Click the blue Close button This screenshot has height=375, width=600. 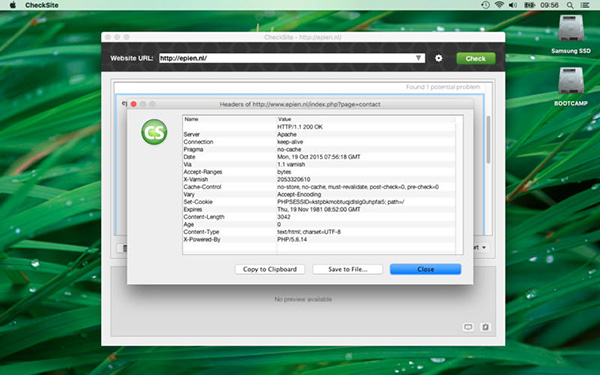pos(426,269)
